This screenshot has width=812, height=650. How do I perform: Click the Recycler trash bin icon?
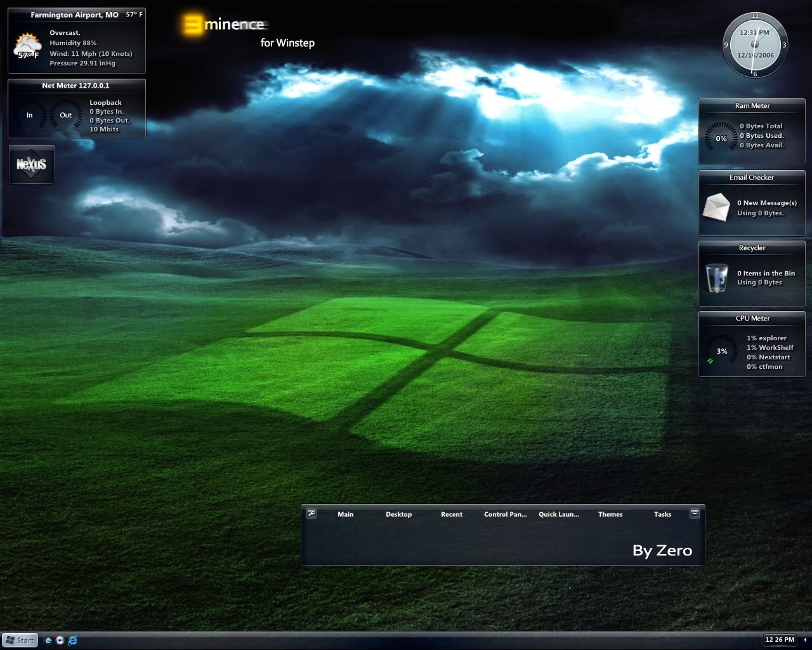point(717,278)
